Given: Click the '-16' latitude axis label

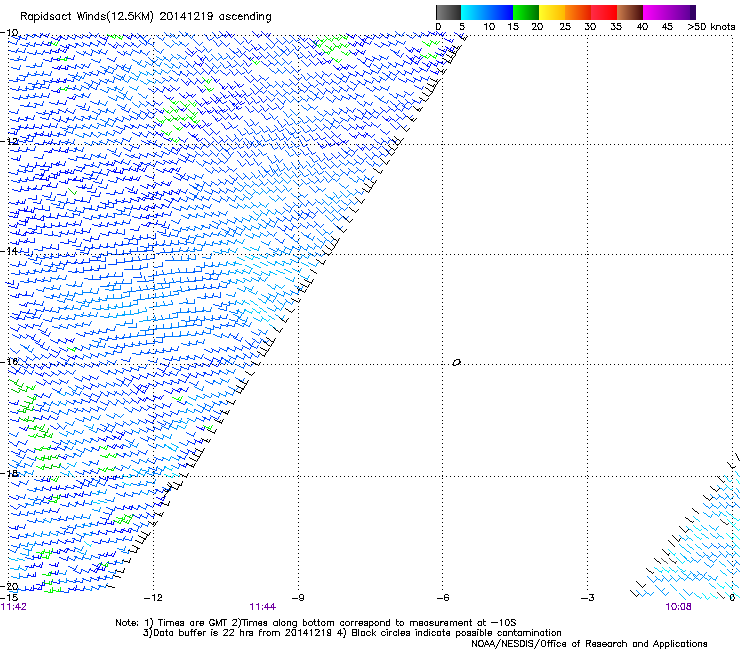Looking at the screenshot, I should (x=9, y=362).
